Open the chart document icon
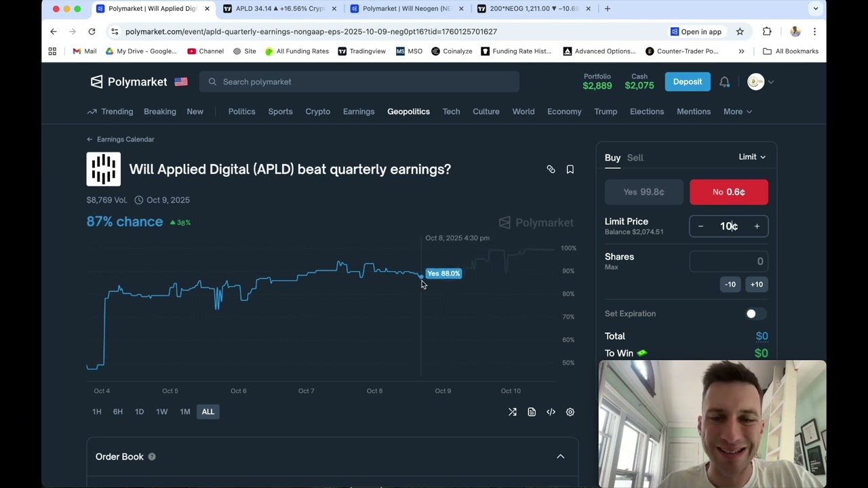868x488 pixels. [532, 412]
